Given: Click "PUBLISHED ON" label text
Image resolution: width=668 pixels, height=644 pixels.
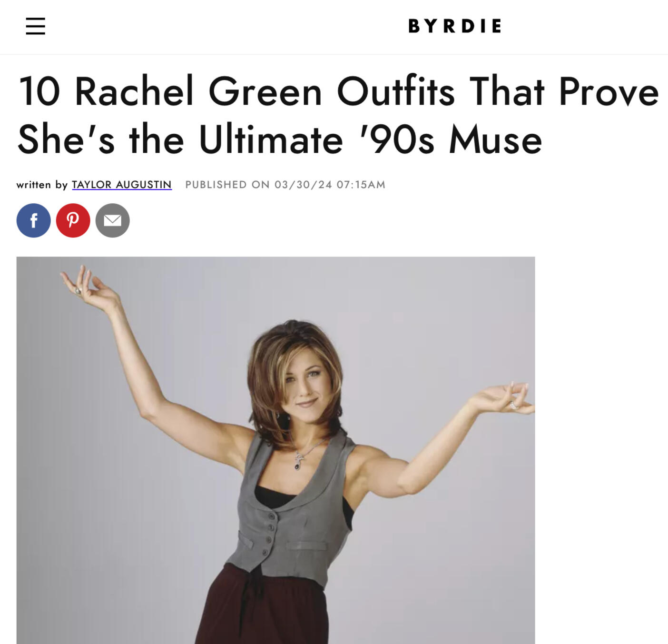Looking at the screenshot, I should point(227,185).
